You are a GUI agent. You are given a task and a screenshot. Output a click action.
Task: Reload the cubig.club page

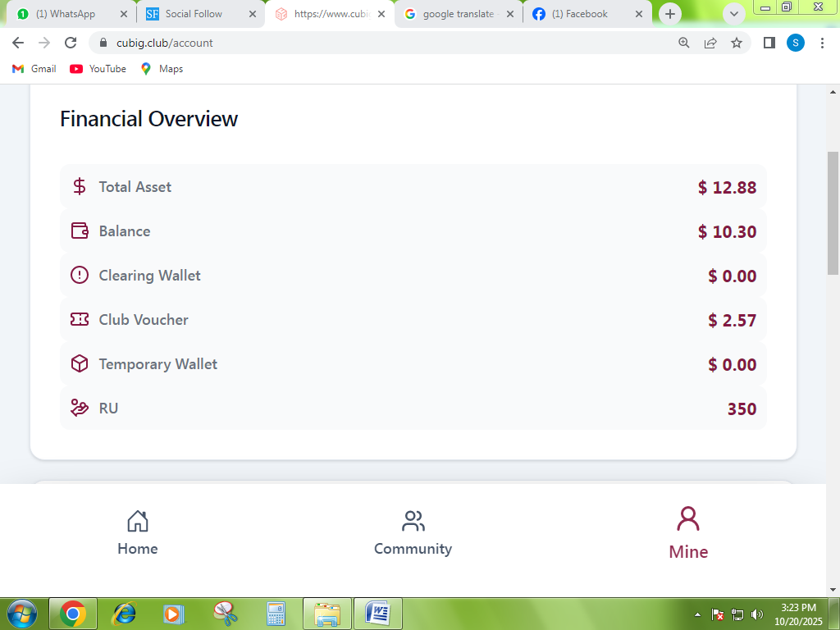tap(71, 43)
